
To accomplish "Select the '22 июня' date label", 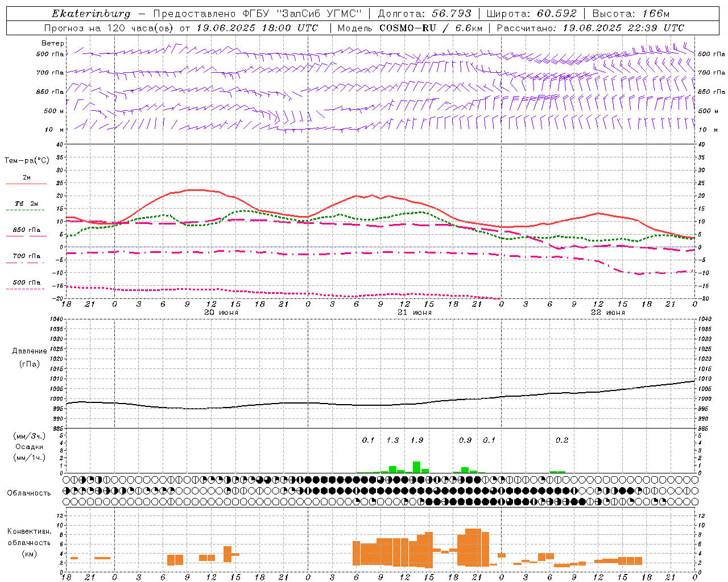I will click(608, 313).
